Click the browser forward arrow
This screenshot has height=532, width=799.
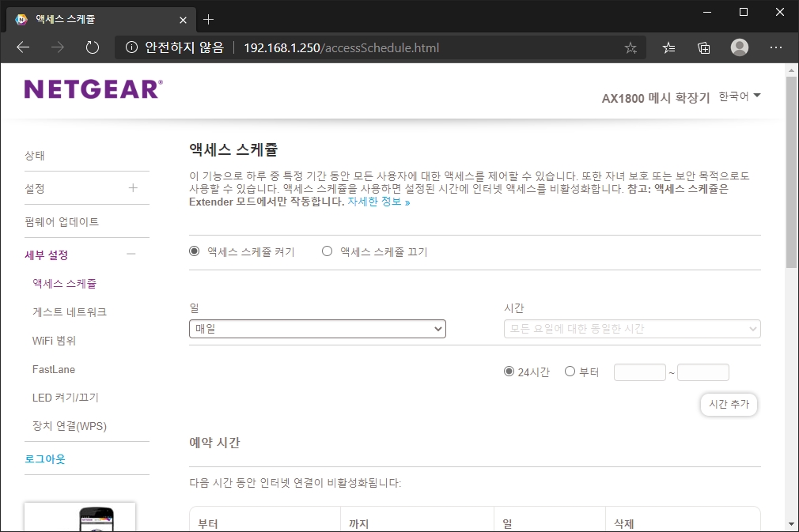(x=58, y=47)
